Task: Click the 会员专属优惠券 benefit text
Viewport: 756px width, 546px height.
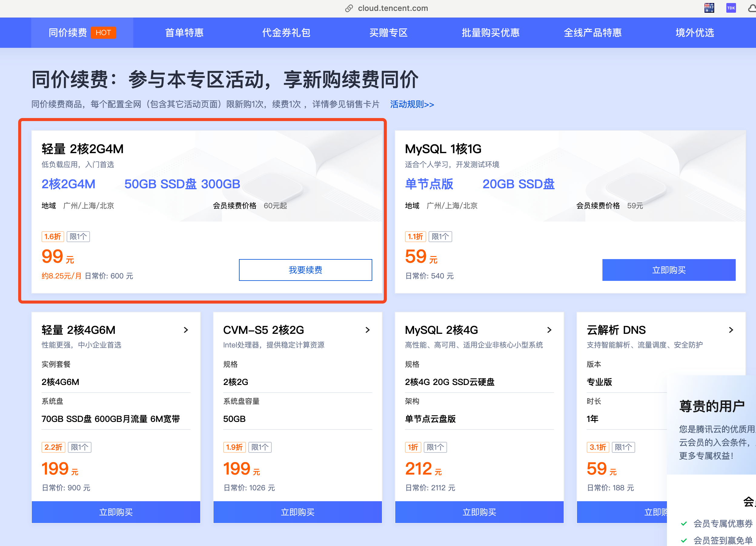Action: tap(723, 523)
